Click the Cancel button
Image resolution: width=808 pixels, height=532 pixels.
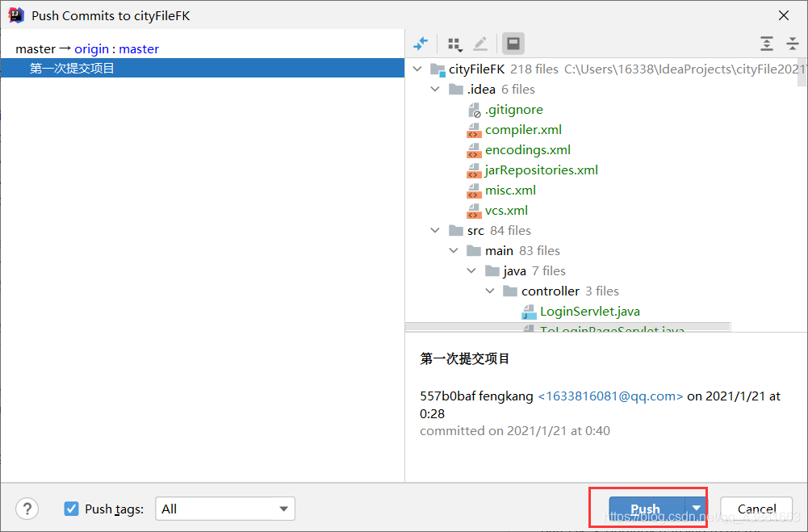756,509
